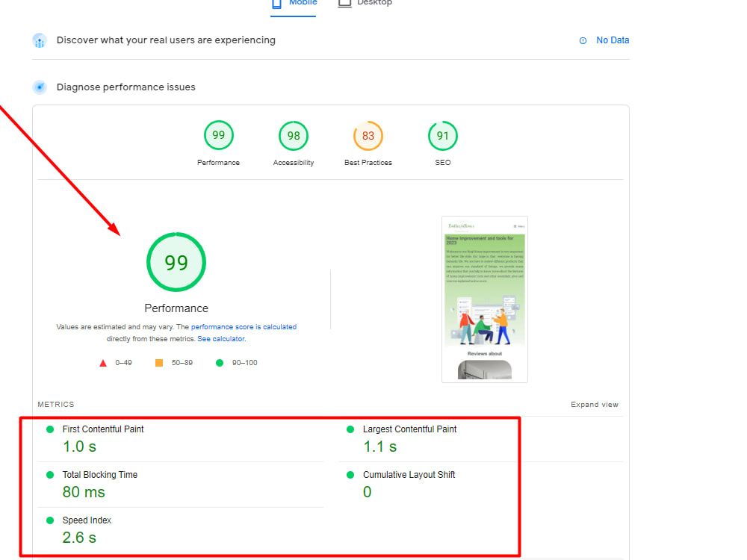Screen dimensions: 747x560
Task: Click the First Contentful Paint label
Action: pyautogui.click(x=103, y=429)
